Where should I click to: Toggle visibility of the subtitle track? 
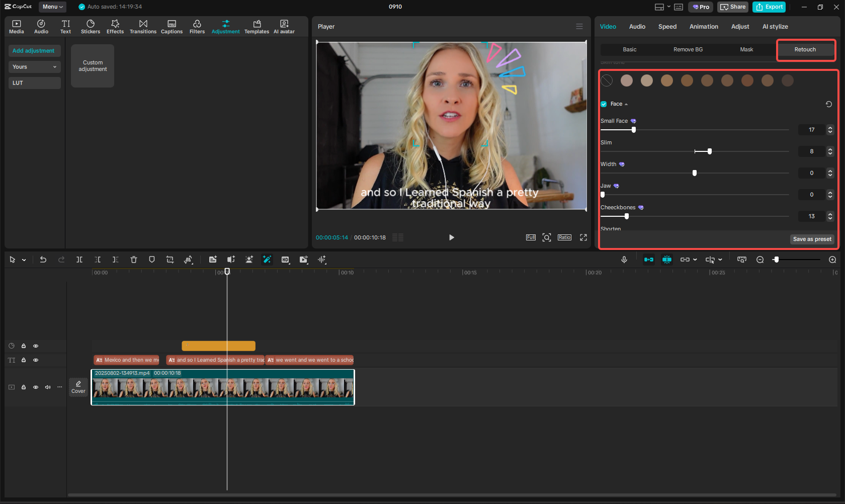pyautogui.click(x=36, y=360)
